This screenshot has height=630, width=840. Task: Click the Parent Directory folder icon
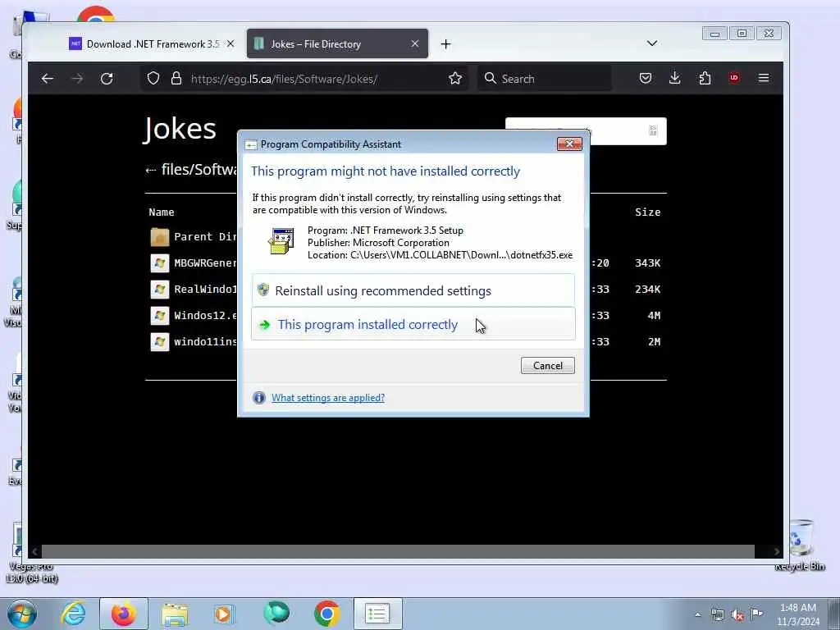point(160,237)
